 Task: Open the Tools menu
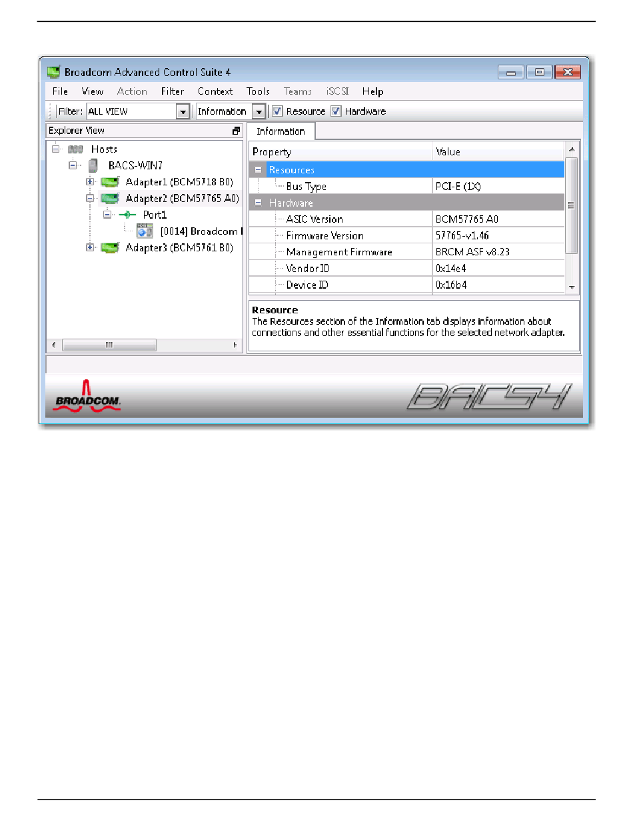(258, 91)
